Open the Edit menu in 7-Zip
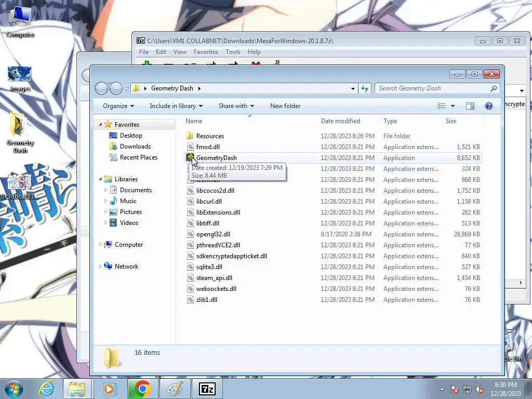Image resolution: width=532 pixels, height=399 pixels. pyautogui.click(x=161, y=52)
